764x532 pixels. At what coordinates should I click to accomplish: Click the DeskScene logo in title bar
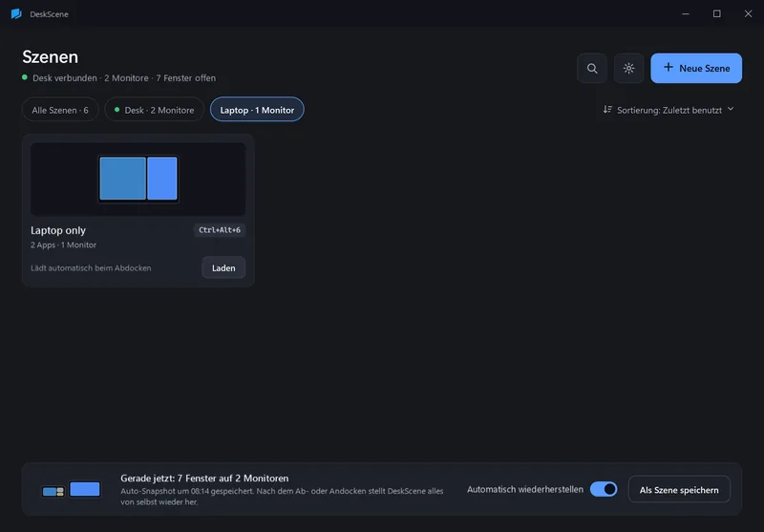pos(16,14)
